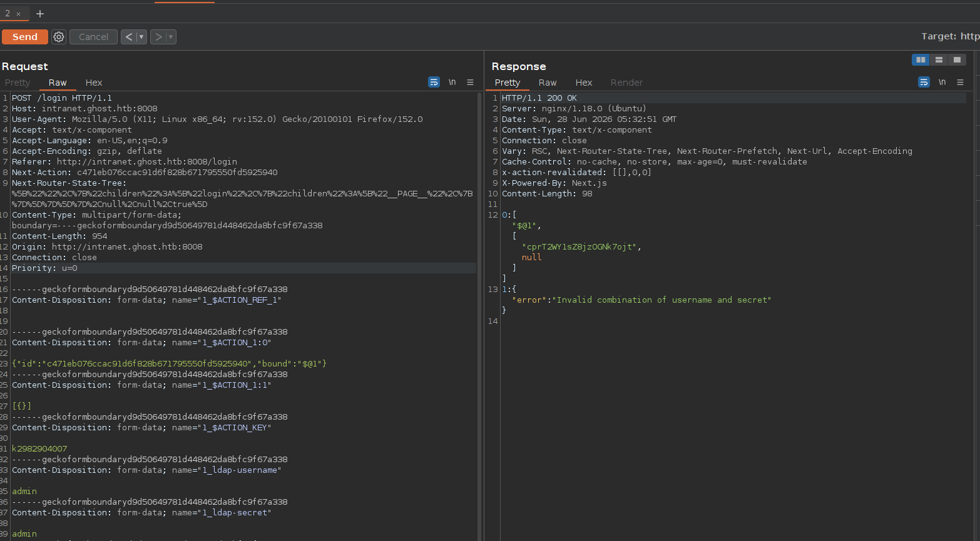
Task: Click the Priority: u=0 header line
Action: (x=44, y=268)
